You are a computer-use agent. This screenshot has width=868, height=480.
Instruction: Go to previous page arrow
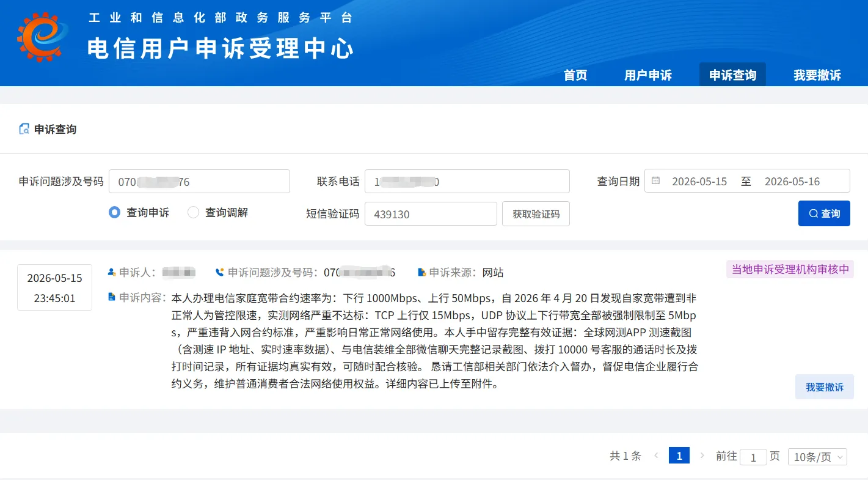coord(656,456)
